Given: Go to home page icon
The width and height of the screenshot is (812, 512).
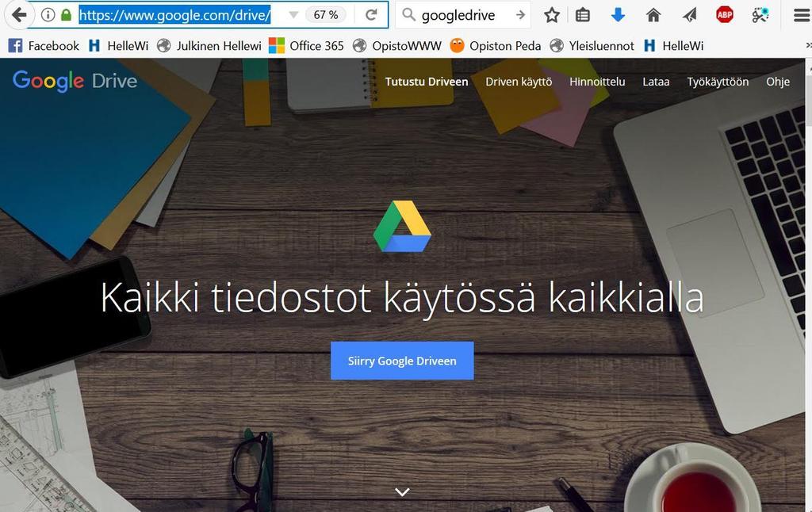Looking at the screenshot, I should point(653,16).
